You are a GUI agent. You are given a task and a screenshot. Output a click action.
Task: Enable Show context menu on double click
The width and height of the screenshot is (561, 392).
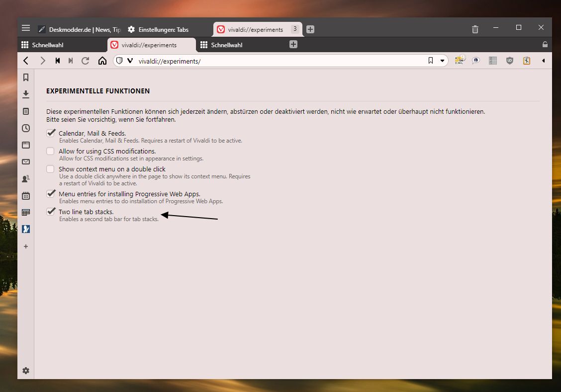[50, 169]
